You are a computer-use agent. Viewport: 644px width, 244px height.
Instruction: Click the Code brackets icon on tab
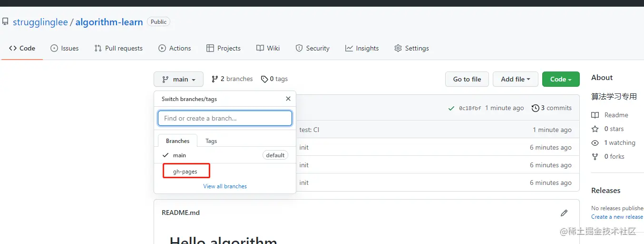click(13, 48)
